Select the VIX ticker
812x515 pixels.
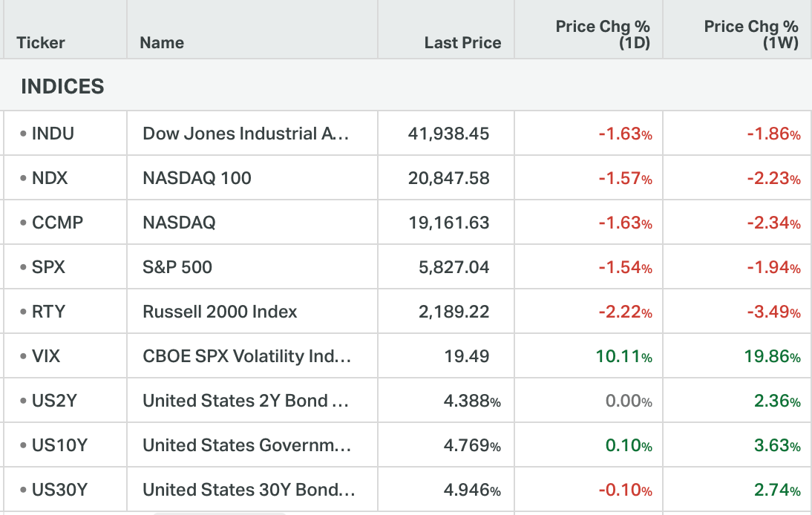(46, 356)
